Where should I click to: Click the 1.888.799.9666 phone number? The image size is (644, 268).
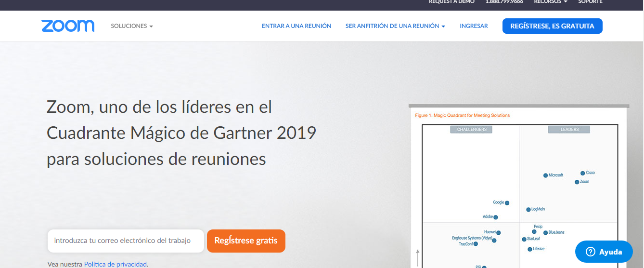coord(504,1)
